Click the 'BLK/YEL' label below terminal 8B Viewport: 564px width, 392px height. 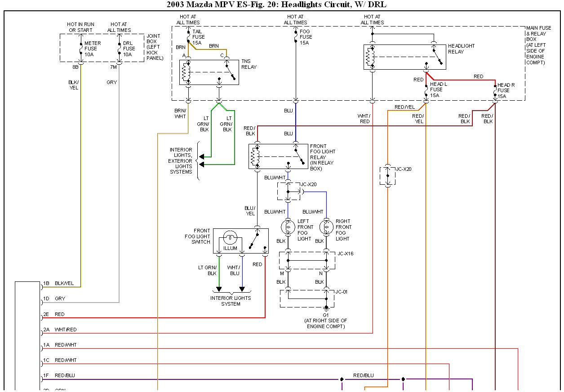point(74,85)
